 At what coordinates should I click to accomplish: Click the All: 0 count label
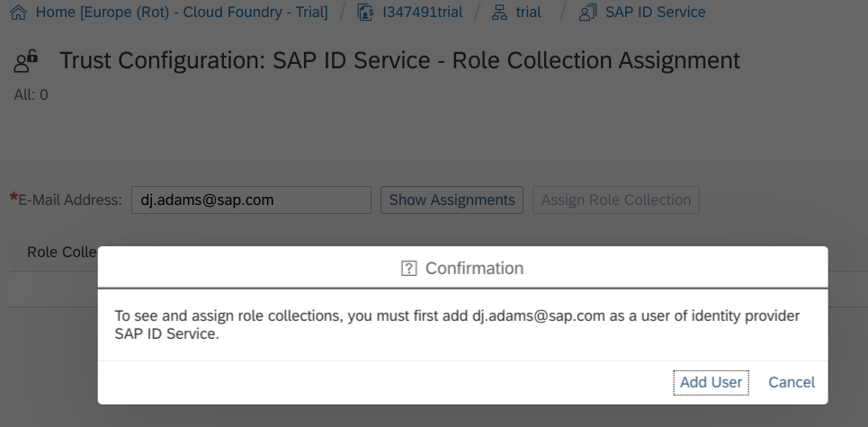pos(31,95)
